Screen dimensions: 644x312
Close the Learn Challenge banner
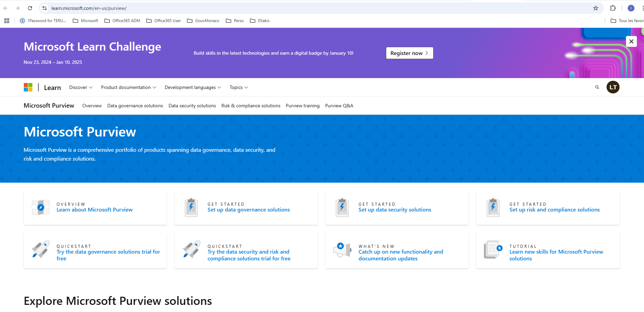coord(631,41)
